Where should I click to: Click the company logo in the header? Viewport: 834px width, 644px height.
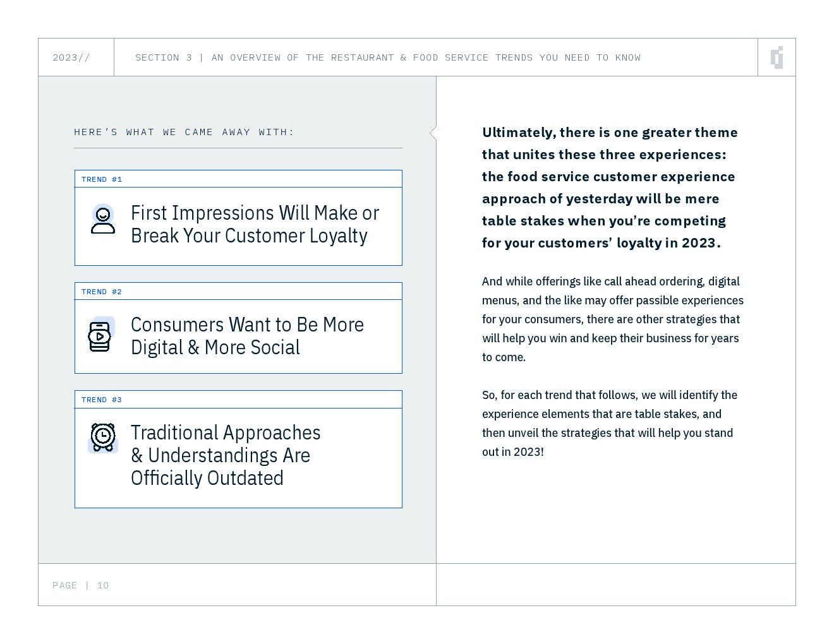(777, 57)
